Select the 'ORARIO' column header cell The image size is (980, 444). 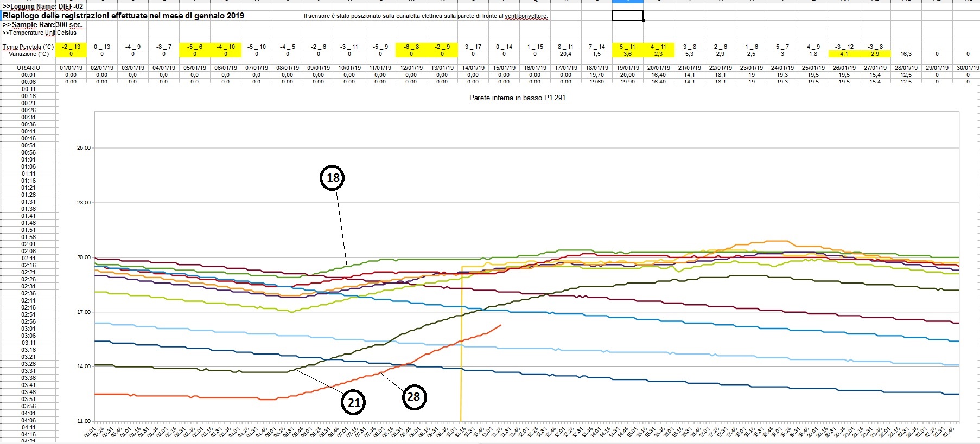point(28,68)
